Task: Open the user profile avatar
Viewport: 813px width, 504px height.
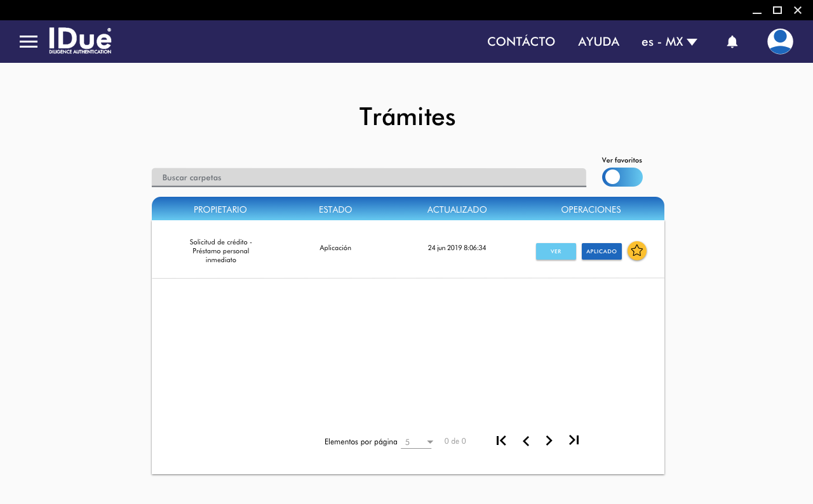Action: pyautogui.click(x=780, y=42)
